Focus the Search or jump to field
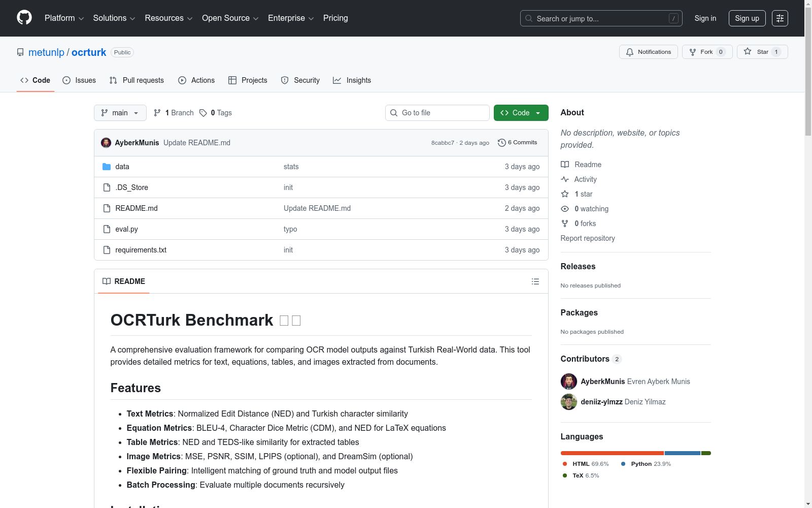 (x=601, y=18)
